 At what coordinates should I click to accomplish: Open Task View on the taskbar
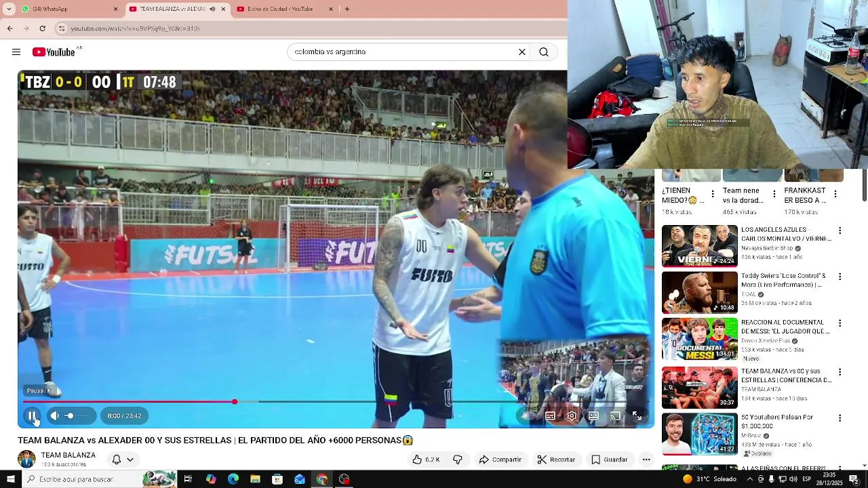click(188, 479)
